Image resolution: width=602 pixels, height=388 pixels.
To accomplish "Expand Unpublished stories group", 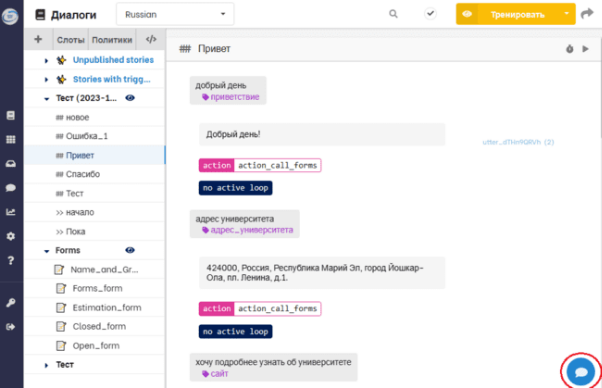I will pyautogui.click(x=46, y=60).
